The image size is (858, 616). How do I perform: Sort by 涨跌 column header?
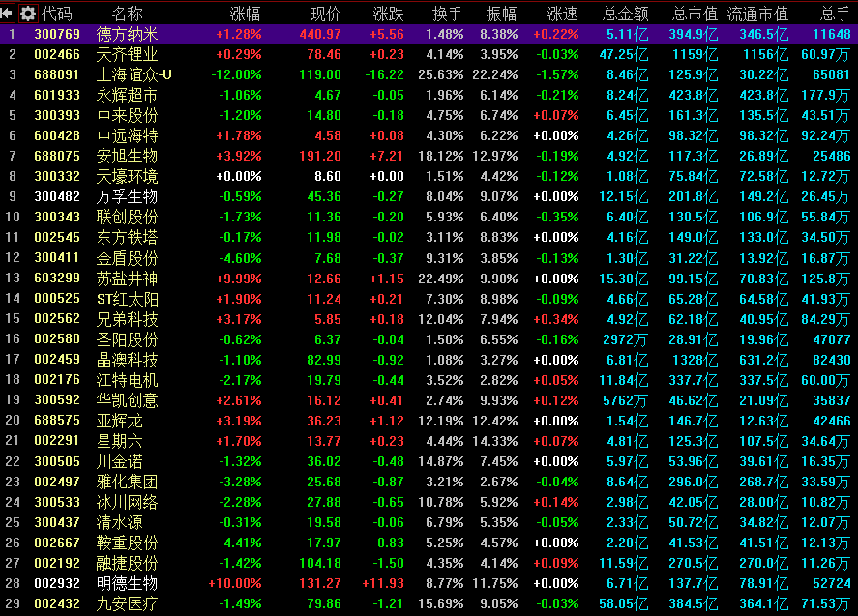coord(389,14)
